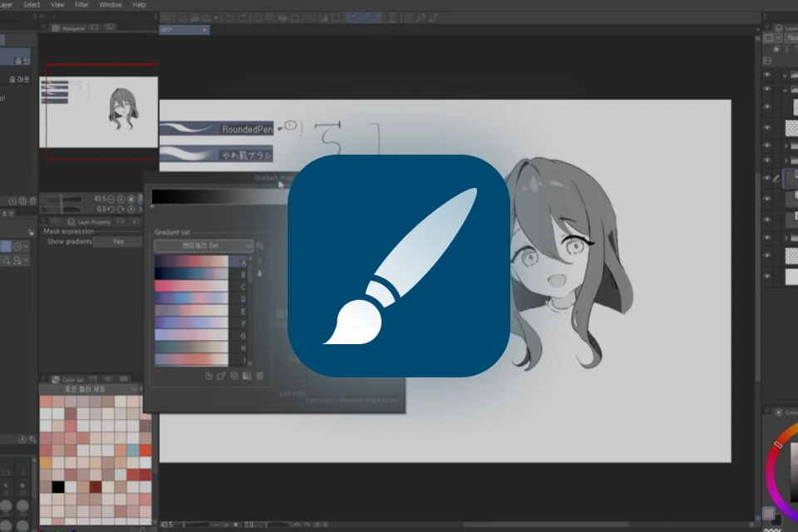Click the canvas horizontal scrollbar
This screenshot has width=798, height=532.
[x=544, y=525]
